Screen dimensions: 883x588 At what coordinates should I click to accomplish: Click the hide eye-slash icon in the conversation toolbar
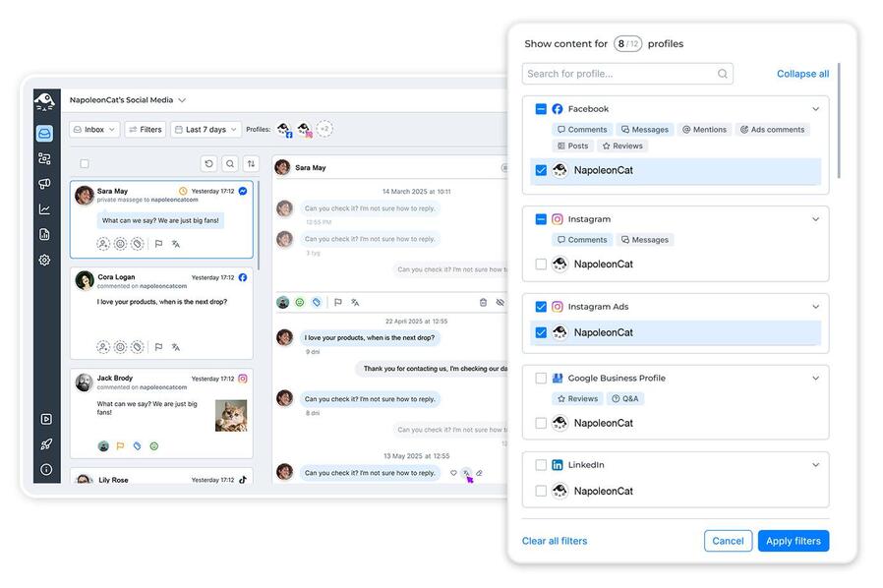coord(500,303)
